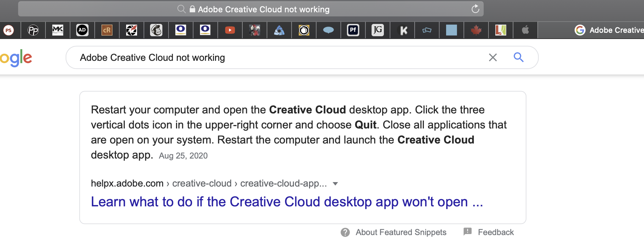Open the PS pinned tab
The image size is (644, 246).
pyautogui.click(x=9, y=30)
